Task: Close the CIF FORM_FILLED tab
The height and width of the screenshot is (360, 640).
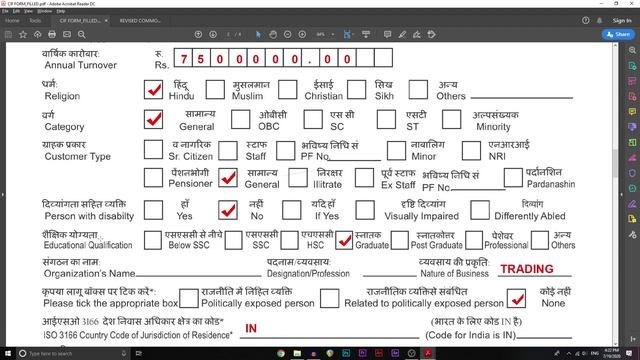Action: coord(106,20)
